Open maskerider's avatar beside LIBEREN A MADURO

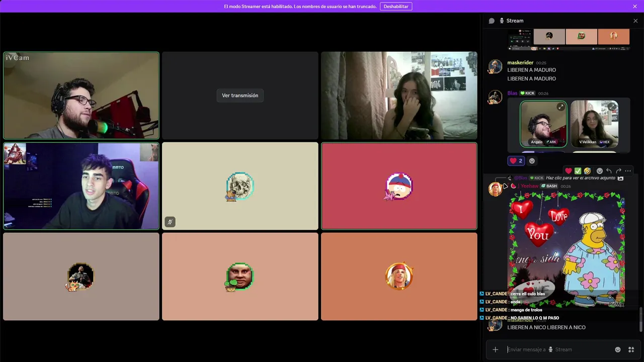pyautogui.click(x=495, y=66)
